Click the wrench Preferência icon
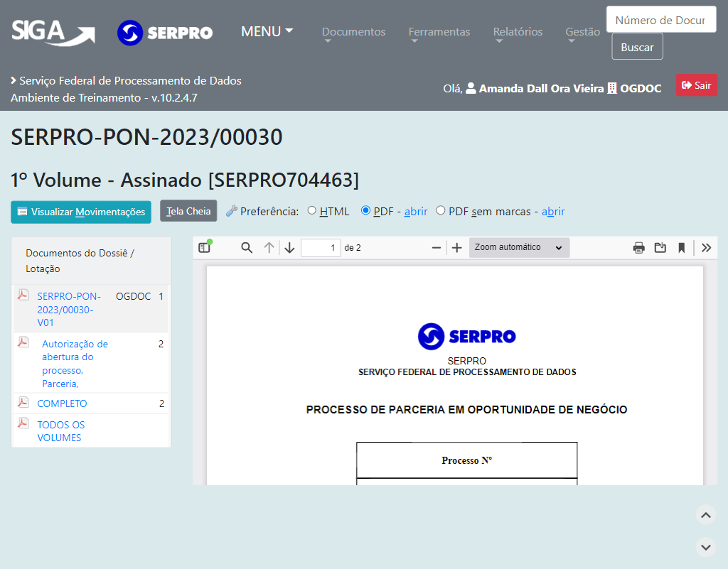 pyautogui.click(x=231, y=211)
